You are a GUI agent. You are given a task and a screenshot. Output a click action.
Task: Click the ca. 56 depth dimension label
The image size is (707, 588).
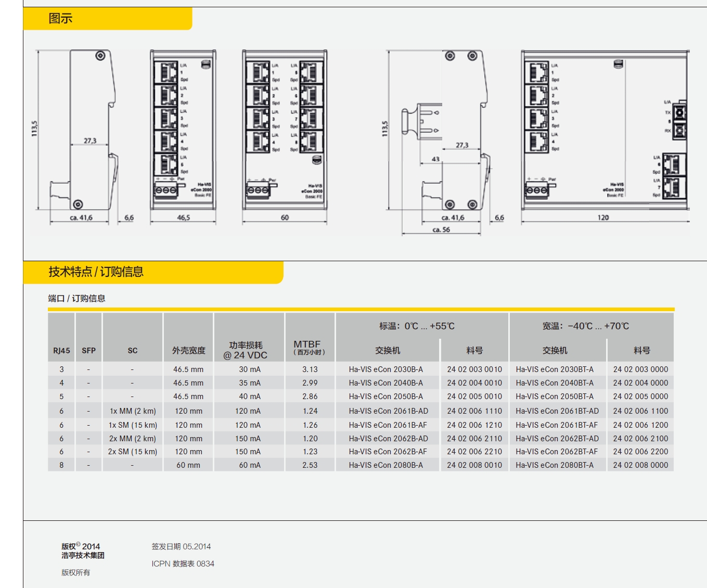441,229
